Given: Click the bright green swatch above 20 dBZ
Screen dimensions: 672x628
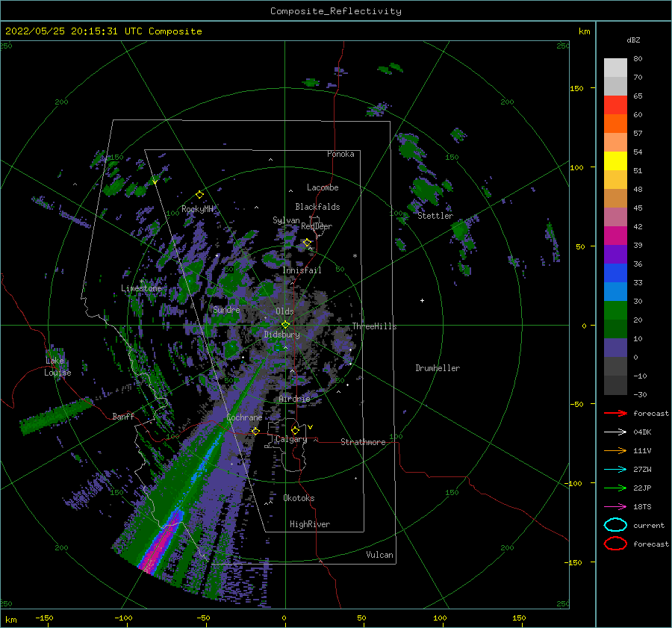Looking at the screenshot, I should [x=615, y=311].
